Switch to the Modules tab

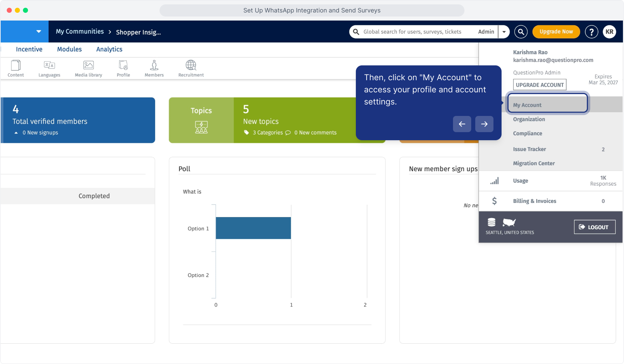(69, 49)
